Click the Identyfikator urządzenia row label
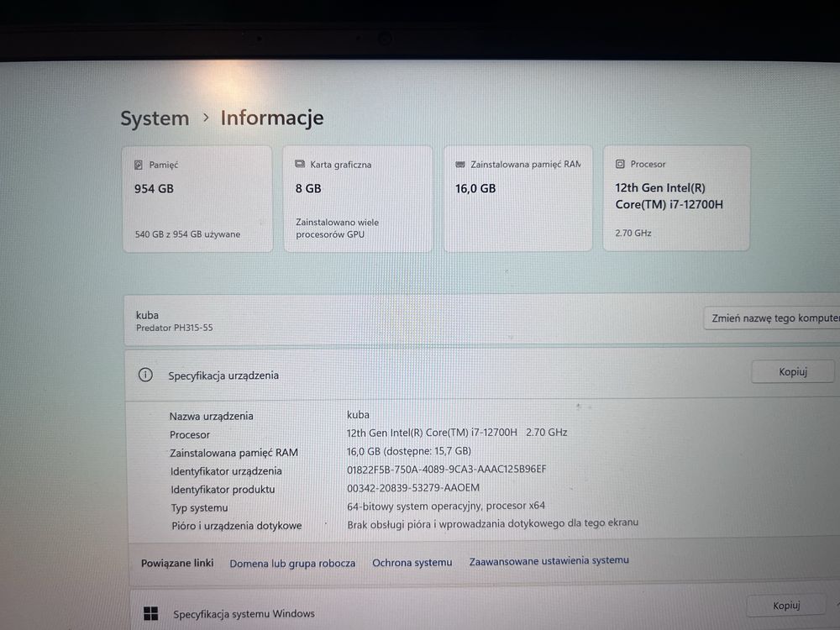Viewport: 840px width, 630px height. [x=226, y=471]
